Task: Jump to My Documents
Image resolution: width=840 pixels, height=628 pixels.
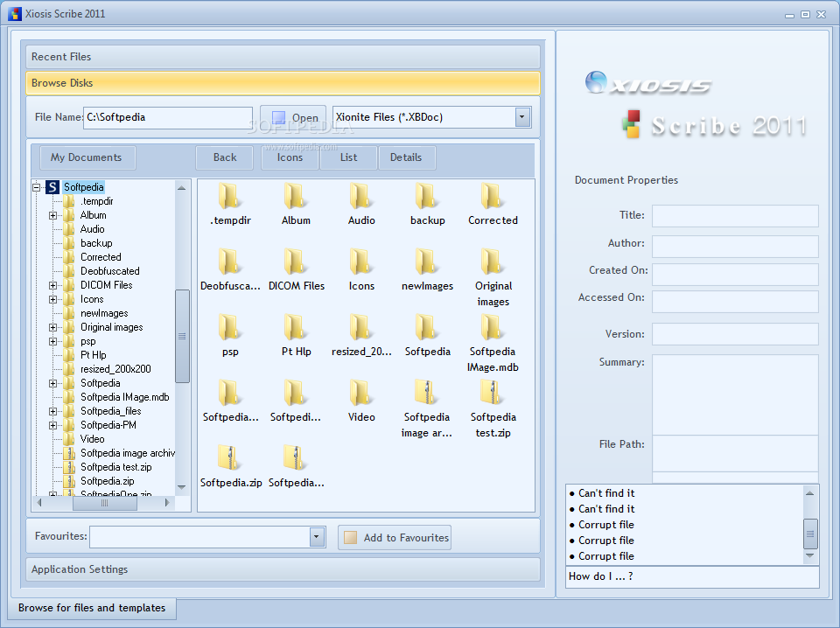Action: (87, 157)
